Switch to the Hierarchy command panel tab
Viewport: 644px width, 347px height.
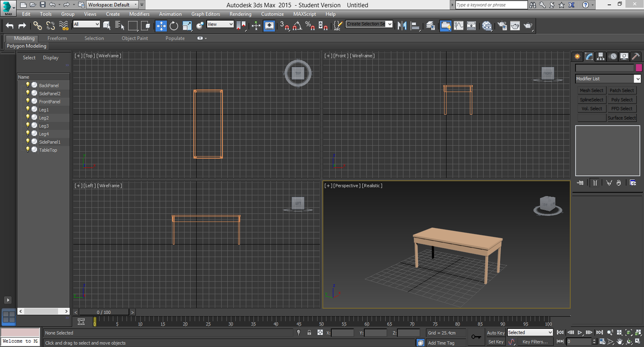601,56
